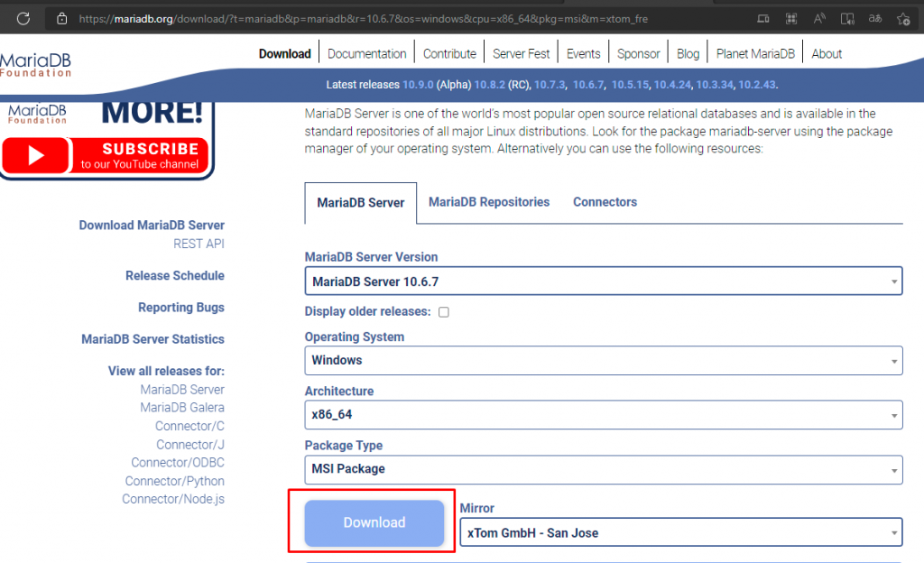Click the URL address bar field
Viewport: 924px width, 563px height.
[x=406, y=18]
